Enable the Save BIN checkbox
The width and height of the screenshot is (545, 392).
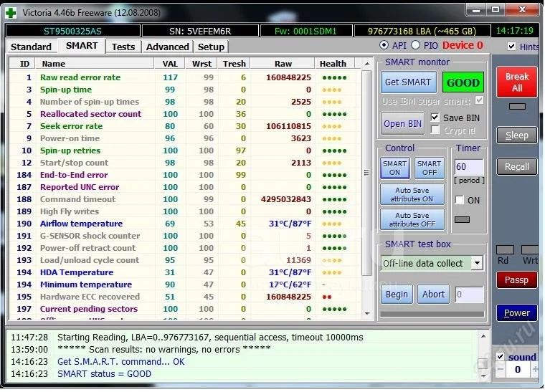[x=435, y=118]
